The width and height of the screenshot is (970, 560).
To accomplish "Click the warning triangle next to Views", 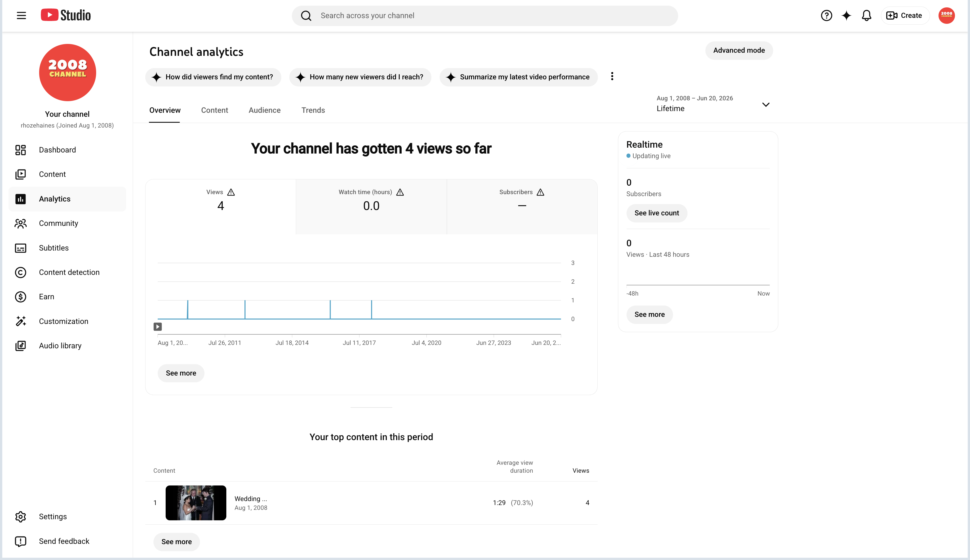I will (x=231, y=192).
